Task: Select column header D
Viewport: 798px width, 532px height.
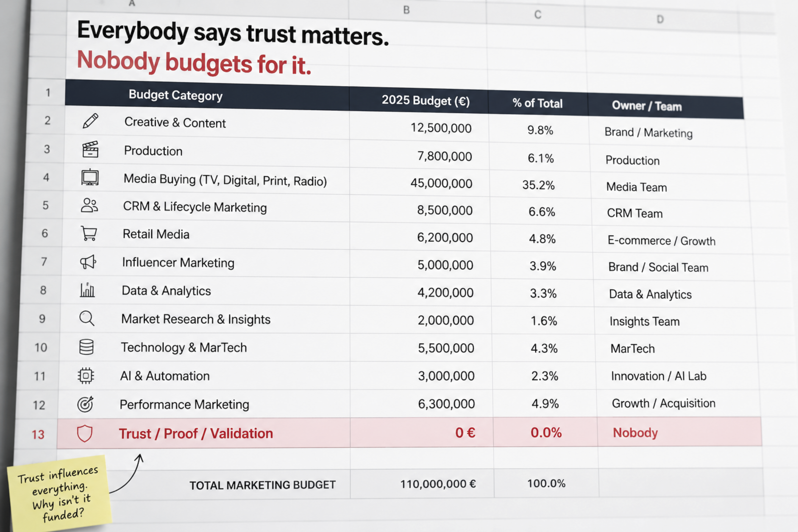Action: (x=661, y=19)
